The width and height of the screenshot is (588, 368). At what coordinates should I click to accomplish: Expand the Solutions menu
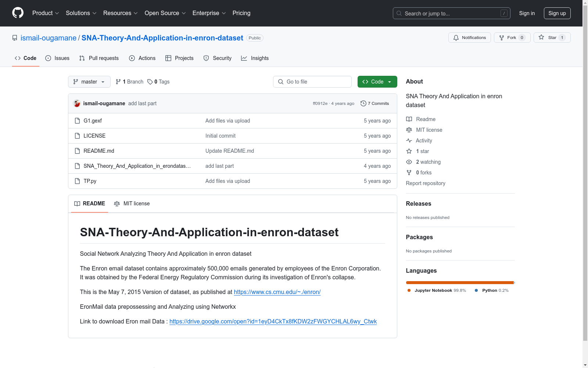81,13
